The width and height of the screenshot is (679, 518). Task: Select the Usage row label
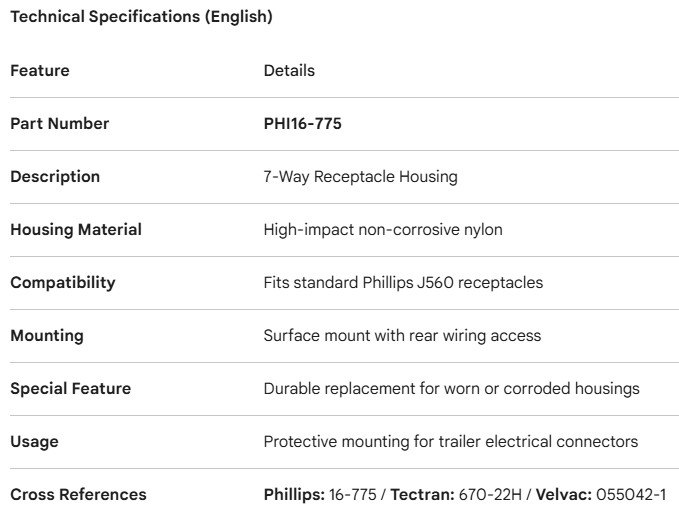tap(32, 442)
